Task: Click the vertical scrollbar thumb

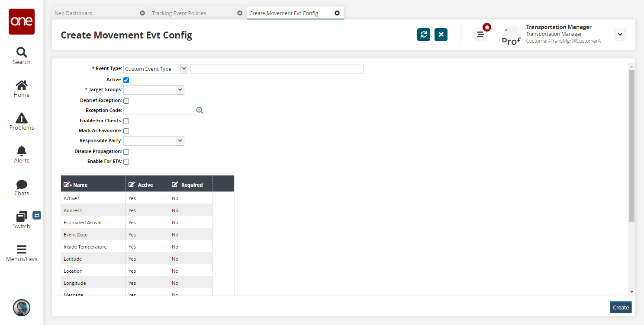Action: click(631, 146)
